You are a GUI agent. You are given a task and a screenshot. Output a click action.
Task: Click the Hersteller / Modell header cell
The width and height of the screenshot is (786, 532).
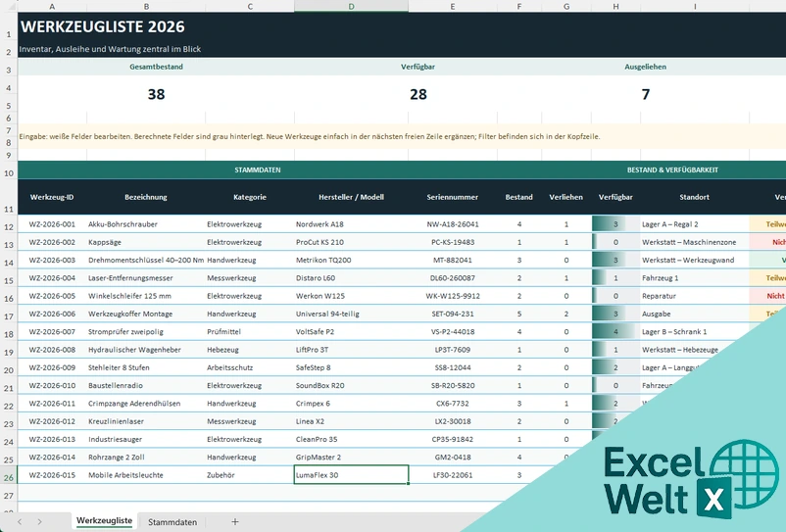coord(351,197)
